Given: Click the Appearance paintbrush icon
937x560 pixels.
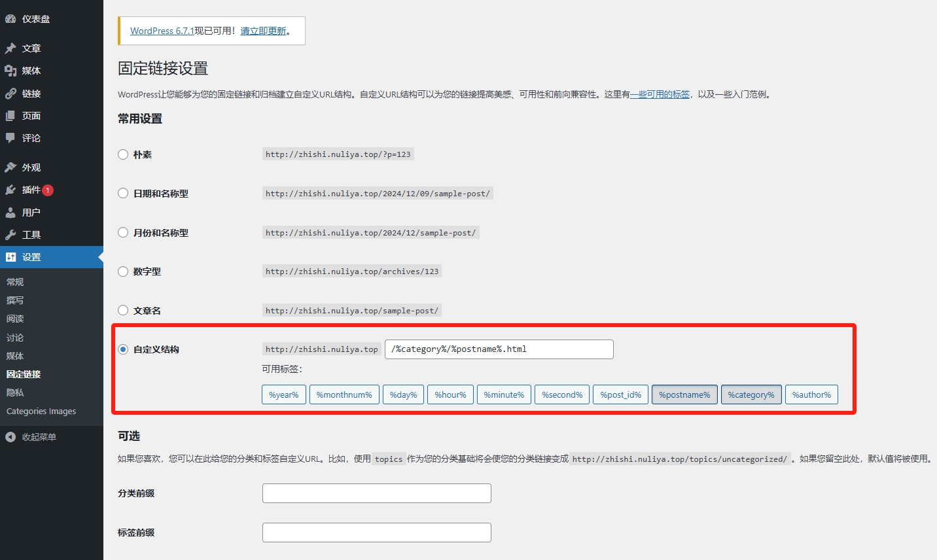Looking at the screenshot, I should pos(10,167).
